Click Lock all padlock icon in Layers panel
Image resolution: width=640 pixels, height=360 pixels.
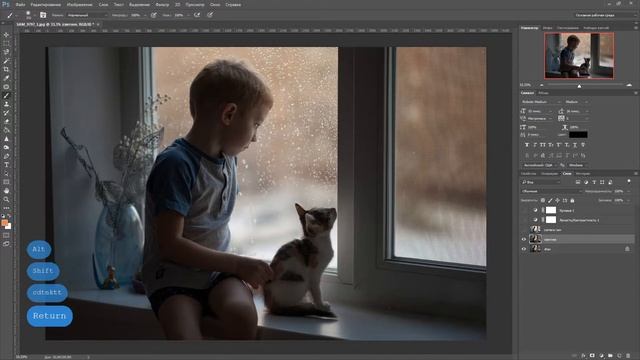pos(572,200)
